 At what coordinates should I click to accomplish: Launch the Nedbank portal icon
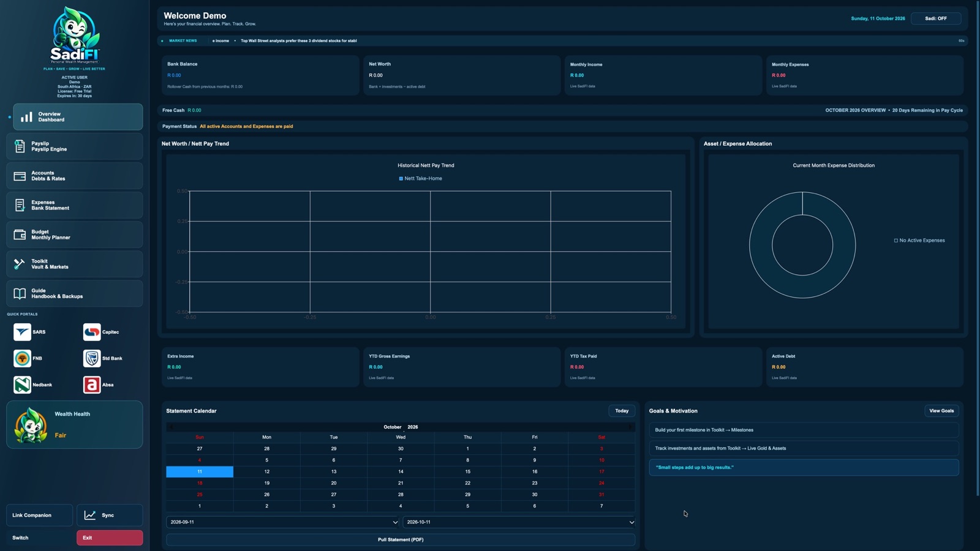point(22,384)
